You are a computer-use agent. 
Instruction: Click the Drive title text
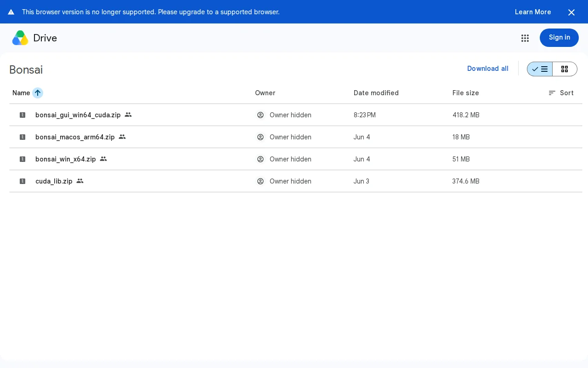point(45,38)
